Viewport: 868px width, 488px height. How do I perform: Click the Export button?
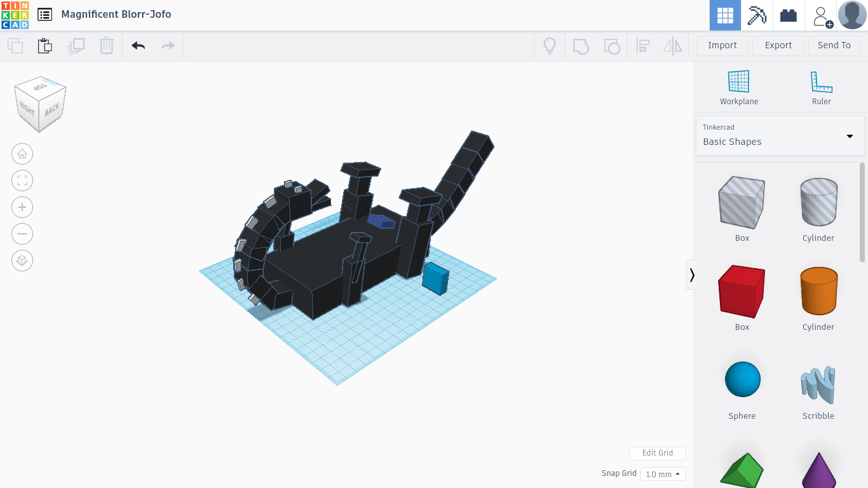point(778,45)
